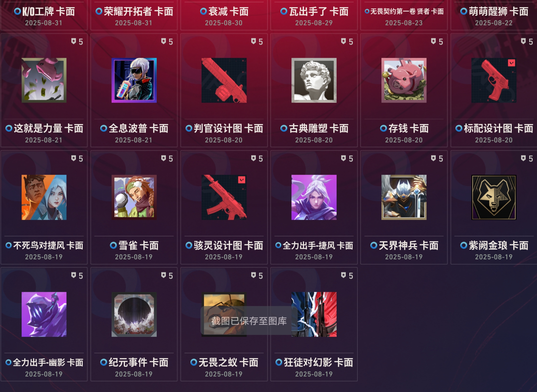This screenshot has width=537, height=392.
Task: Choose the piggy bank 存钱 card image
Action: pyautogui.click(x=404, y=80)
